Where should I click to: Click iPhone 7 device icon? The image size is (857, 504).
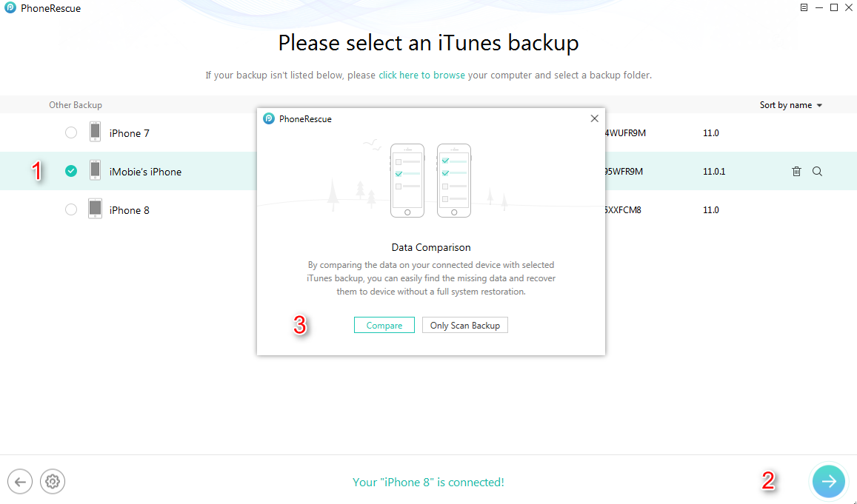click(95, 132)
